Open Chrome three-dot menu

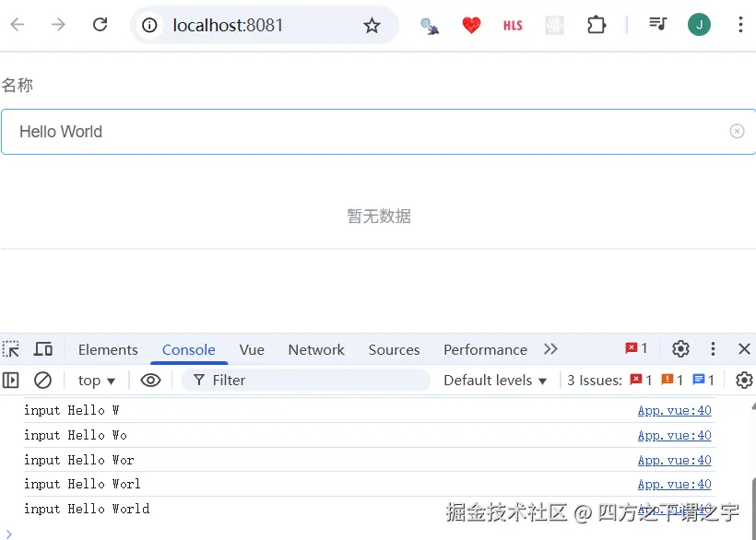(x=740, y=25)
